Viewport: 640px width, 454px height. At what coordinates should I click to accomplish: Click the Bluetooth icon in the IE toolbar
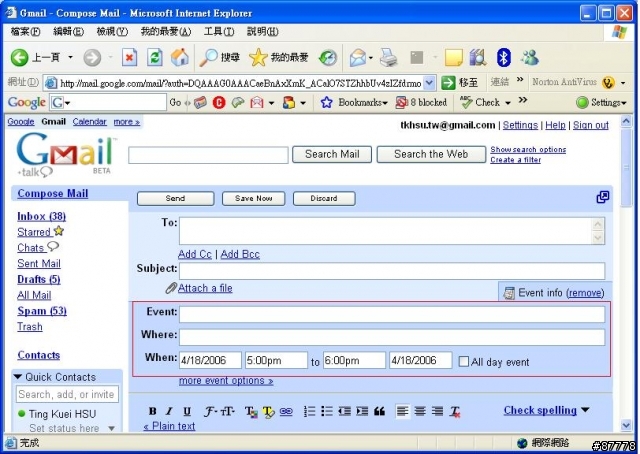[504, 58]
